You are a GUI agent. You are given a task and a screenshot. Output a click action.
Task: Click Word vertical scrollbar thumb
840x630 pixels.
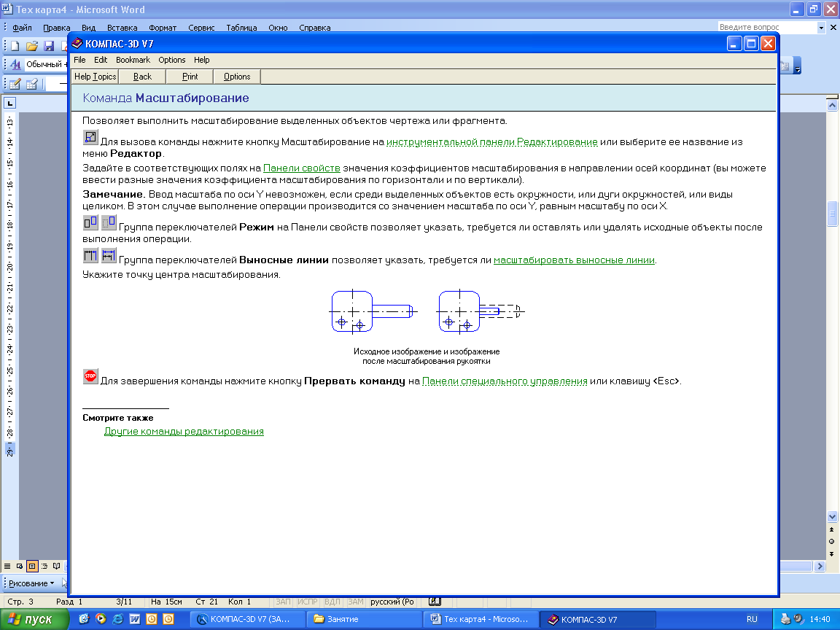(832, 214)
